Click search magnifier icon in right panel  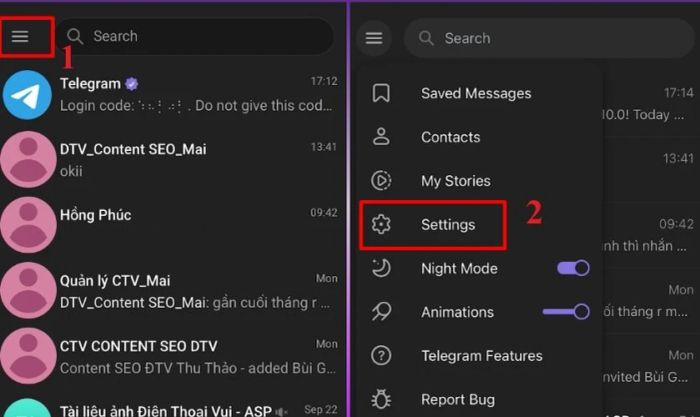(x=426, y=38)
